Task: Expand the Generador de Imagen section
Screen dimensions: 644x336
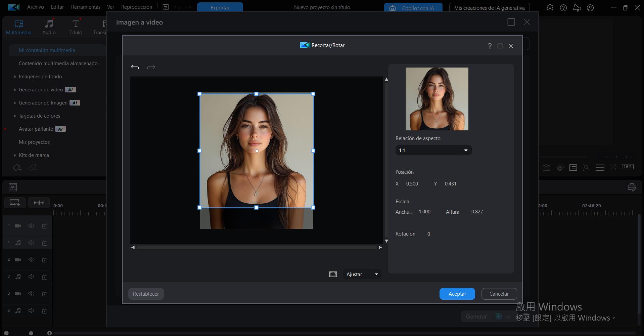Action: (x=15, y=102)
